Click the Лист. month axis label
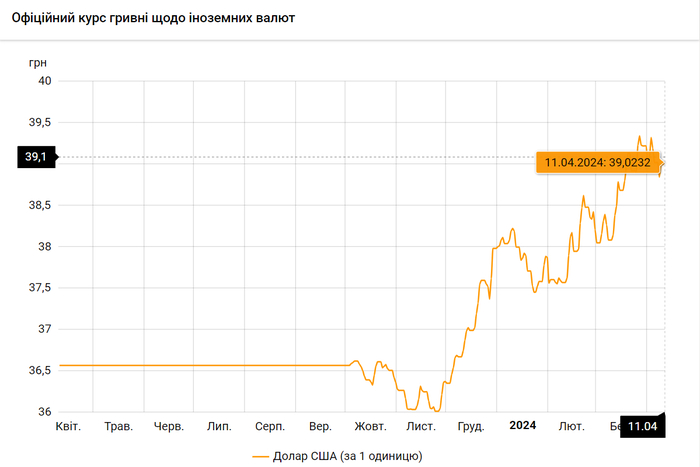700x467 pixels. [x=421, y=426]
